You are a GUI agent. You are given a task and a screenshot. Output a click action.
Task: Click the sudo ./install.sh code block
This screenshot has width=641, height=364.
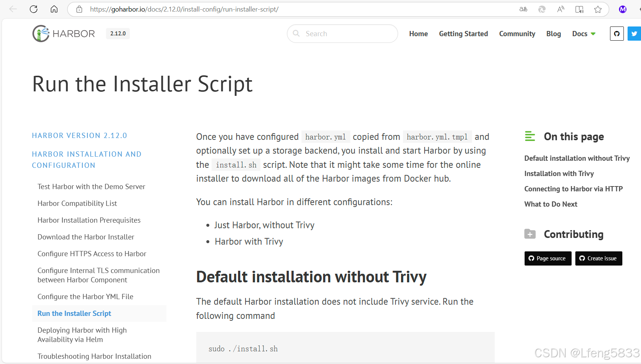point(345,348)
